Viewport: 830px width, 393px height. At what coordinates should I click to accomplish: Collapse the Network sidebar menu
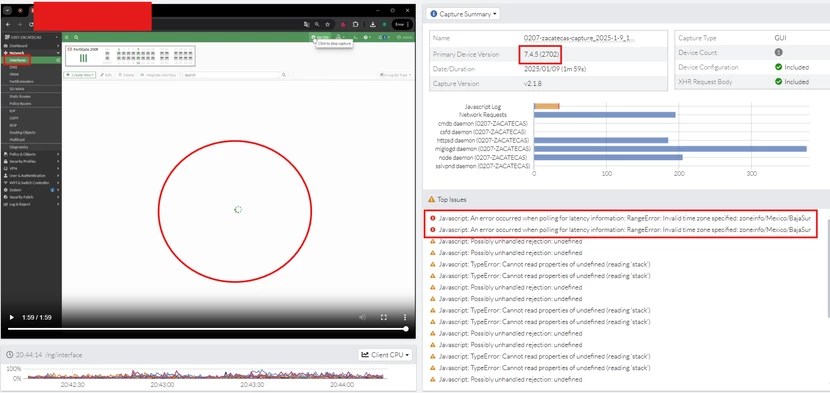coord(31,53)
